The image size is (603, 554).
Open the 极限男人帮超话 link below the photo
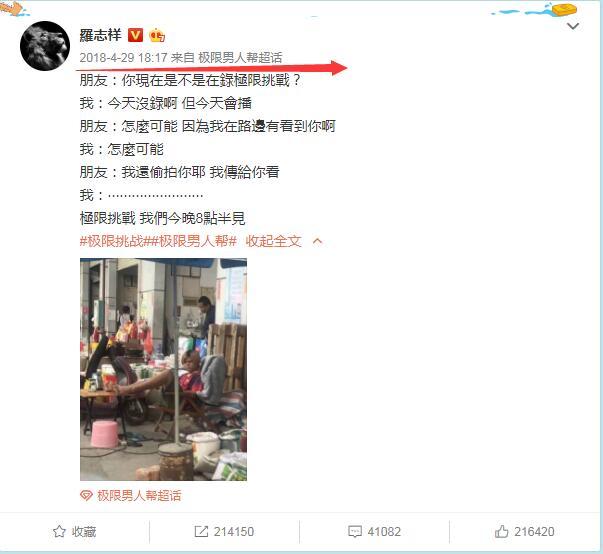pos(139,496)
